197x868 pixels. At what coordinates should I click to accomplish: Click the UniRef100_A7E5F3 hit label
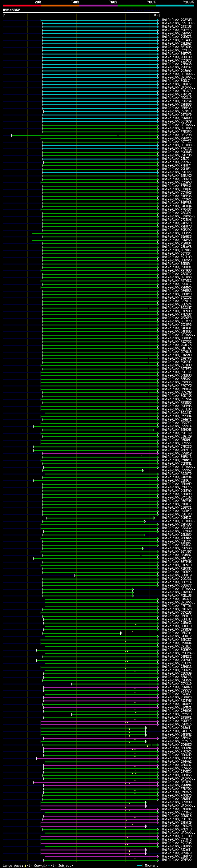coord(177,565)
